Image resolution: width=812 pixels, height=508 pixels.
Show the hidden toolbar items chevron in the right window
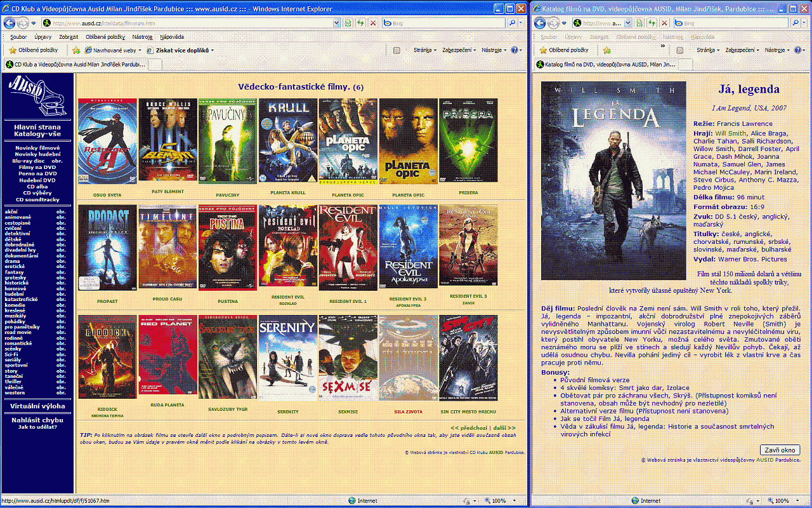coord(663,46)
